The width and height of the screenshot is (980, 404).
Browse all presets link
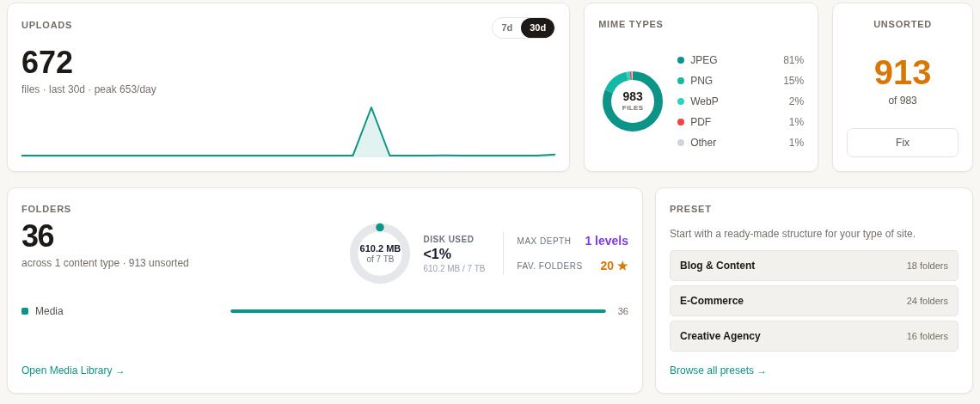pos(718,370)
